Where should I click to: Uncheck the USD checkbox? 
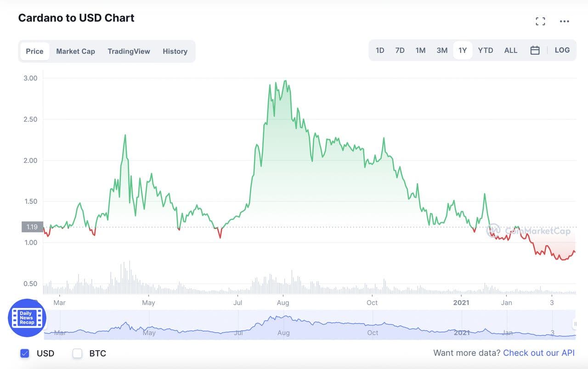pyautogui.click(x=25, y=353)
